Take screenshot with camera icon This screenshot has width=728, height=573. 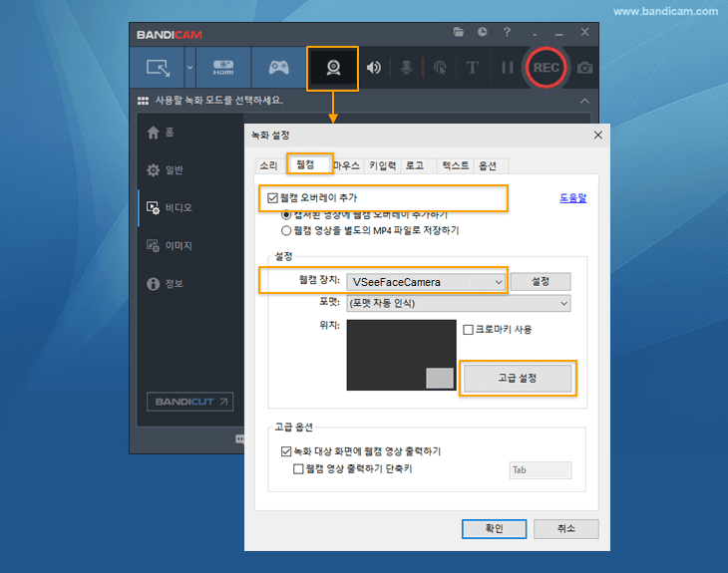point(584,68)
